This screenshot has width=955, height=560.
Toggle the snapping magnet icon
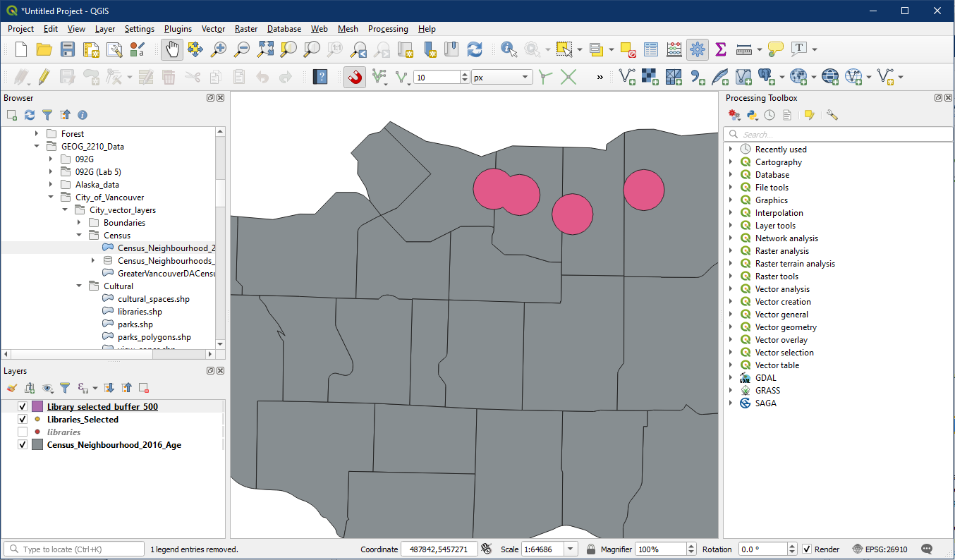[x=355, y=77]
